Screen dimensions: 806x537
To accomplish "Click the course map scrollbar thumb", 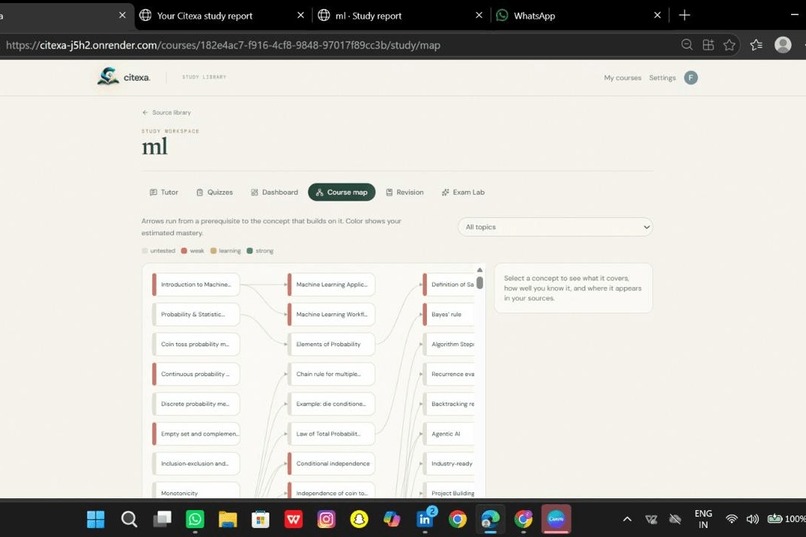I will (480, 283).
